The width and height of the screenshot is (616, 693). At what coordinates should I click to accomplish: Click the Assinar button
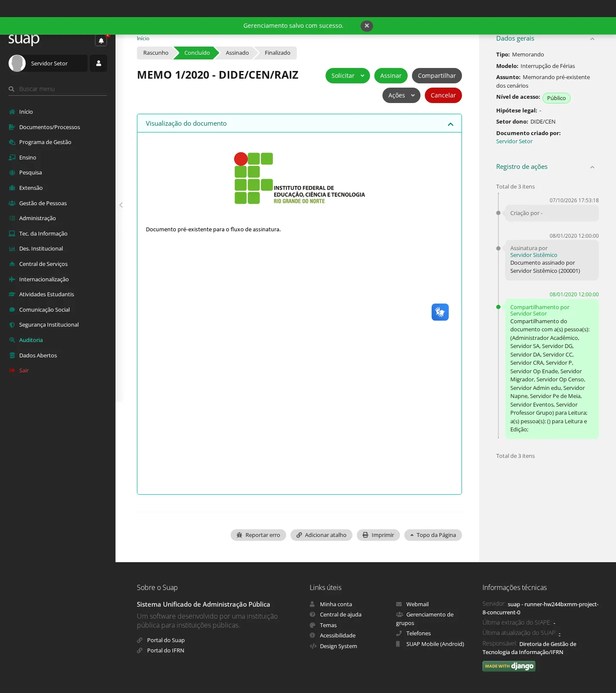[391, 76]
